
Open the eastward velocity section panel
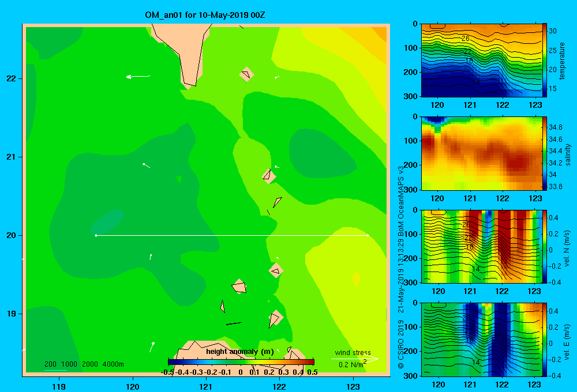point(482,340)
